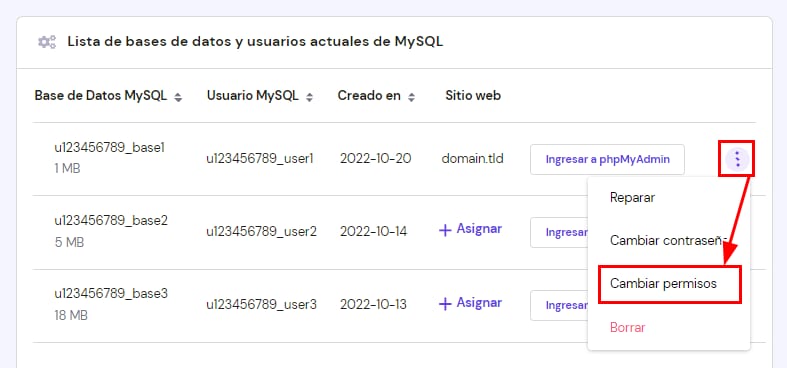Click Ingresar a phpMyAdmin for base1
This screenshot has width=787, height=368.
pos(607,160)
